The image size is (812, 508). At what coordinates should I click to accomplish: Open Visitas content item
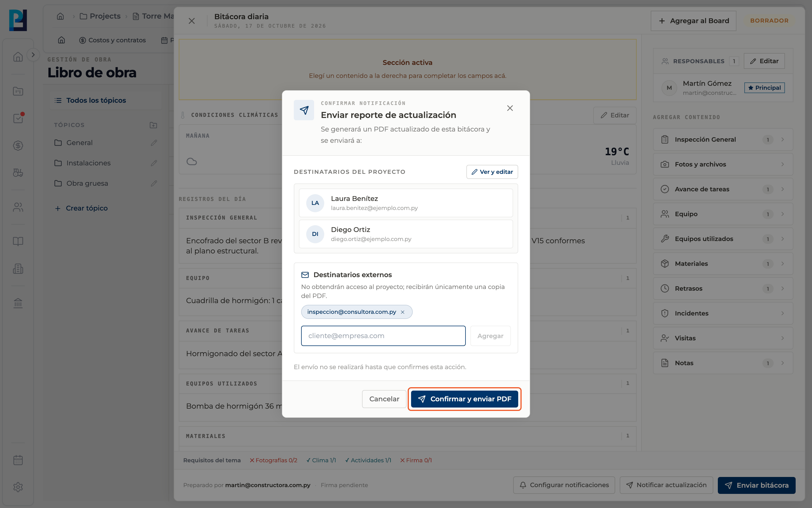click(x=723, y=338)
